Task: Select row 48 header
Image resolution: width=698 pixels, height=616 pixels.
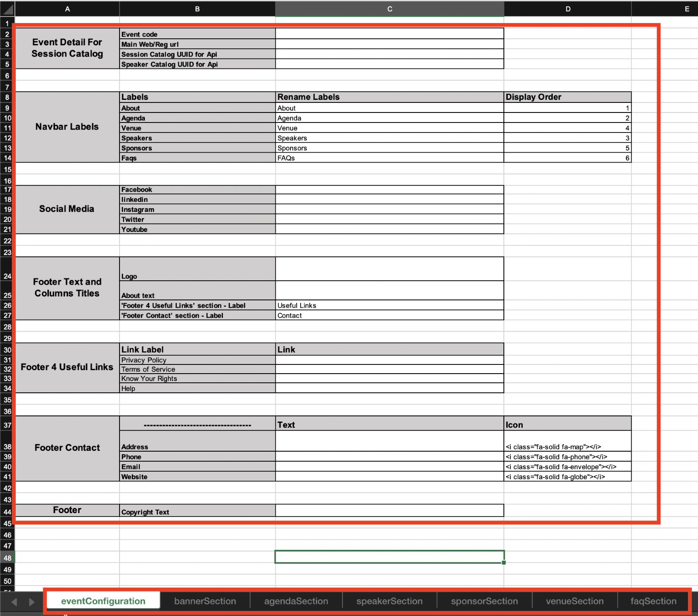Action: click(7, 558)
